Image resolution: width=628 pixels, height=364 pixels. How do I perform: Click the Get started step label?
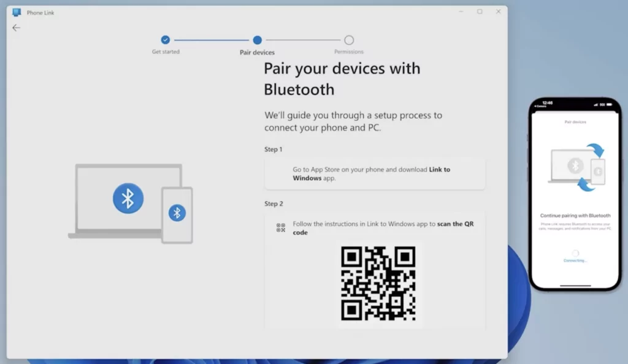pos(166,52)
